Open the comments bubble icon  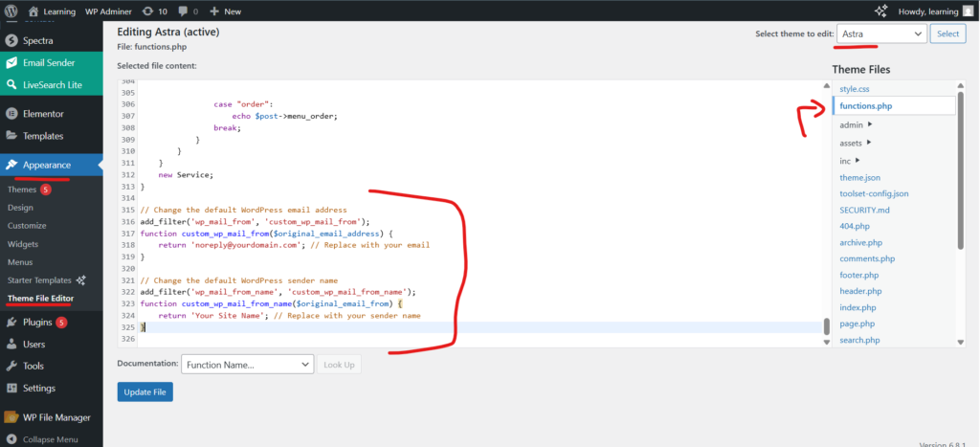185,11
